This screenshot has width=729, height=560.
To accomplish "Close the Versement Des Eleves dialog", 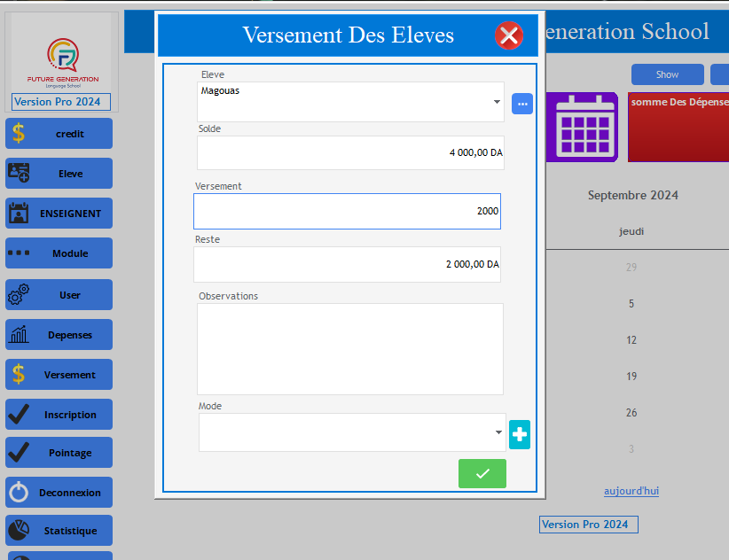I will click(509, 35).
